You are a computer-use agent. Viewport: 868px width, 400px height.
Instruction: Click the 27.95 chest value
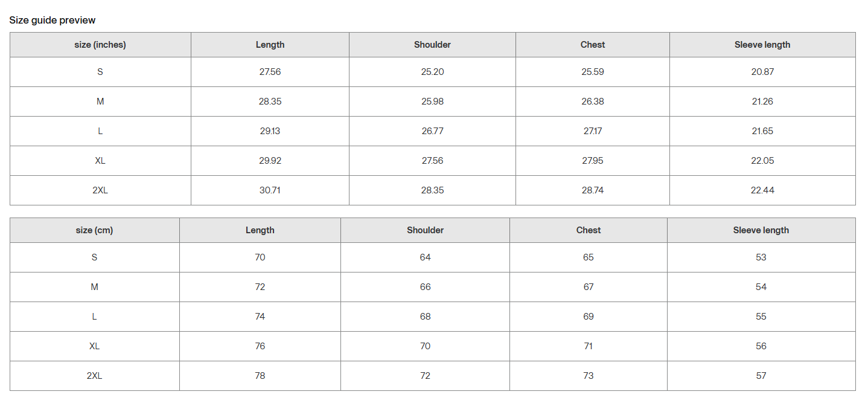click(x=592, y=161)
